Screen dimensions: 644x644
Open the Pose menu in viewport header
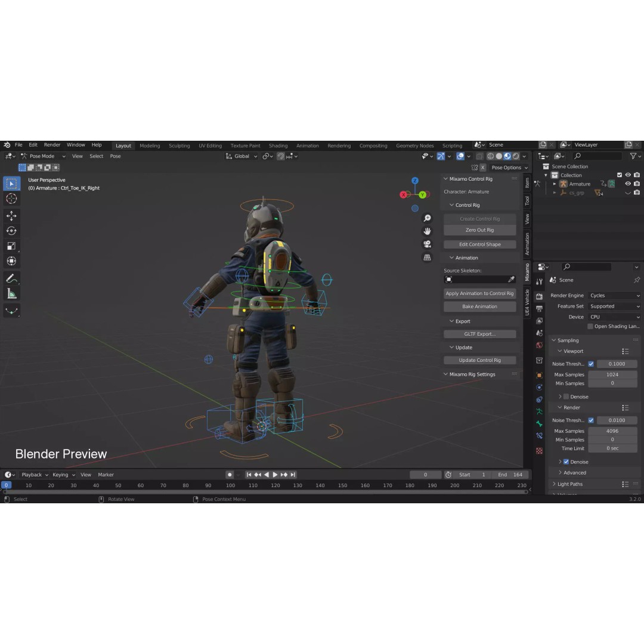[x=116, y=156]
